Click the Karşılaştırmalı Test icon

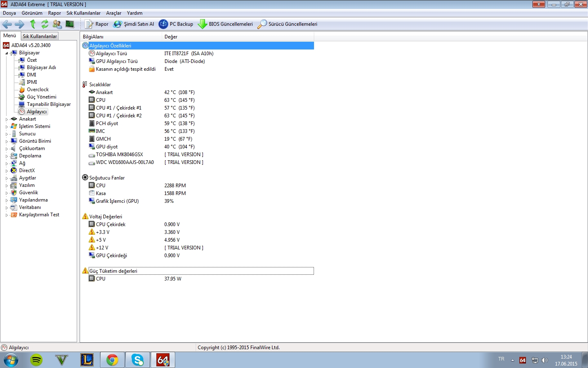pos(14,215)
